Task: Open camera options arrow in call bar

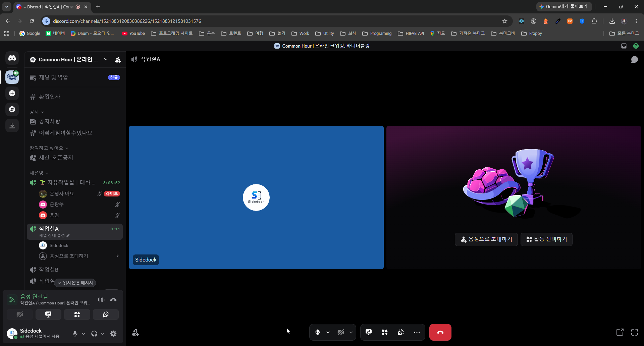Action: pyautogui.click(x=351, y=332)
